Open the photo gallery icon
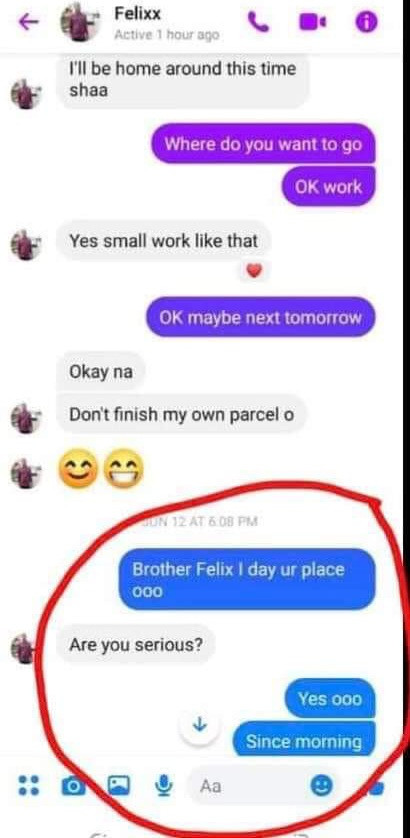This screenshot has height=838, width=410. click(x=119, y=786)
